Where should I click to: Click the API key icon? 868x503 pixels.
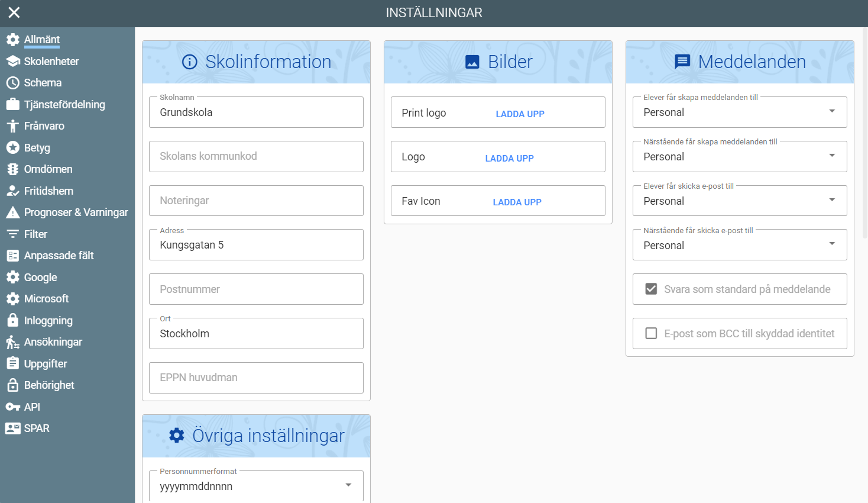coord(13,407)
